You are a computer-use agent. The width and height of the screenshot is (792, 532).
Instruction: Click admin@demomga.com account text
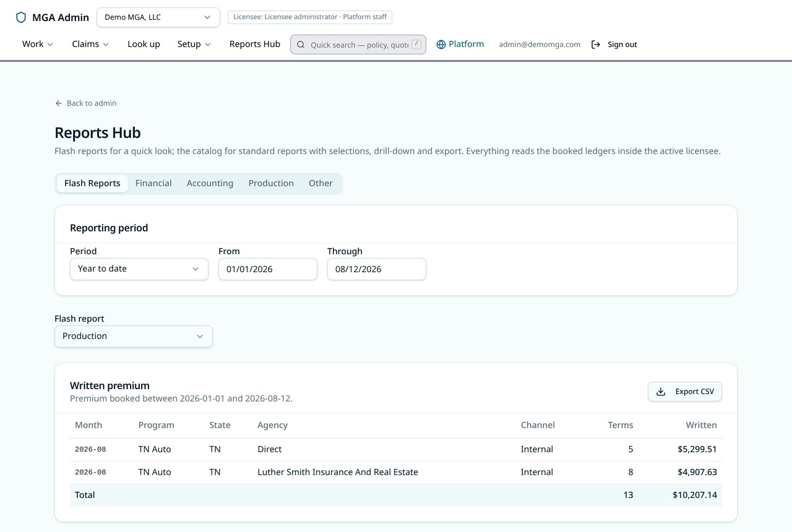[540, 45]
